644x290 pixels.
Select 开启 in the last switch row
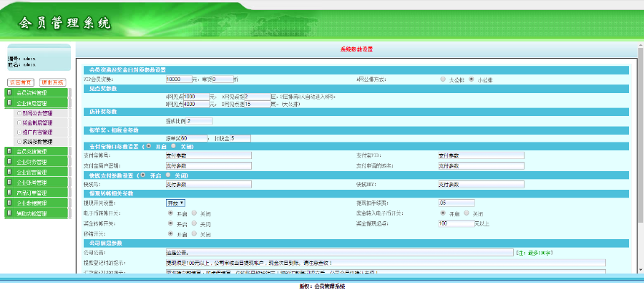pos(171,233)
